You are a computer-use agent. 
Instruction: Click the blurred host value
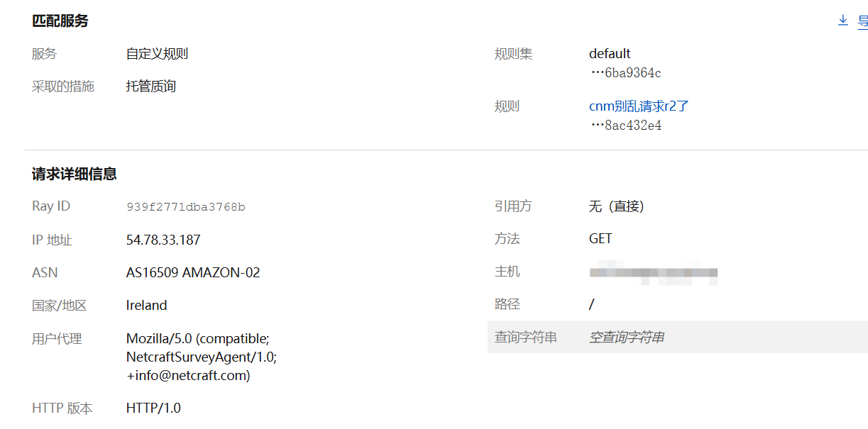pyautogui.click(x=654, y=273)
